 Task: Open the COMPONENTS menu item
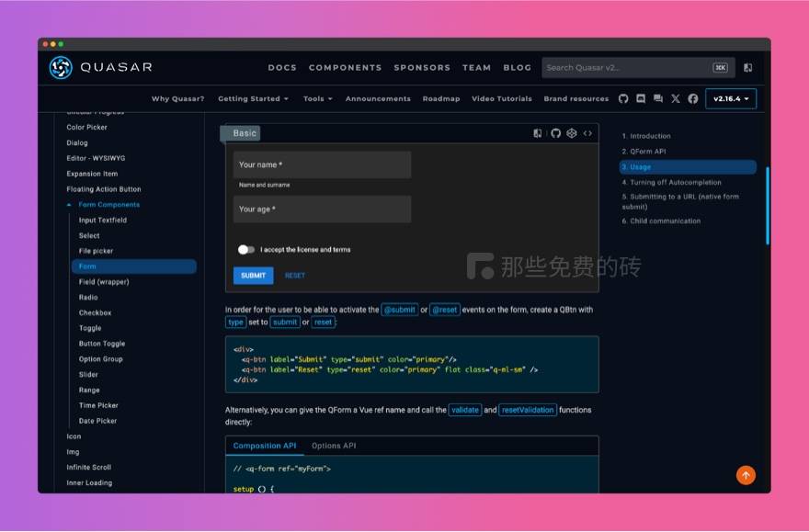[345, 67]
